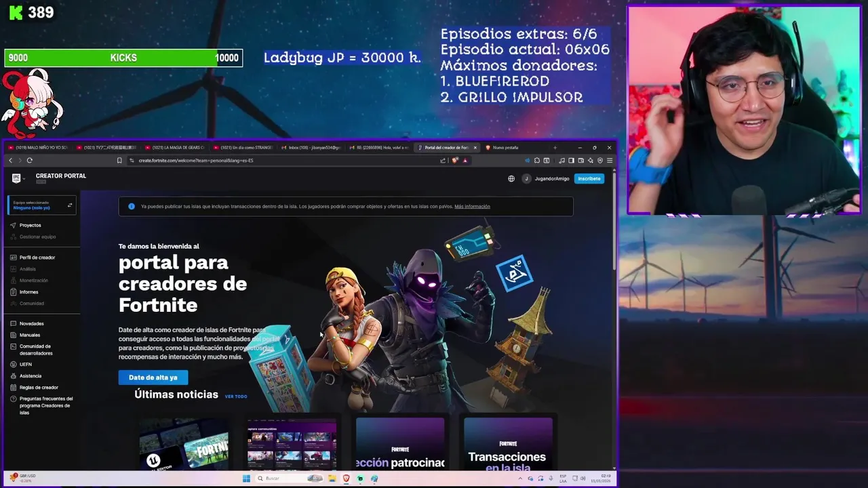Open Proyectos in the sidebar

tap(30, 225)
